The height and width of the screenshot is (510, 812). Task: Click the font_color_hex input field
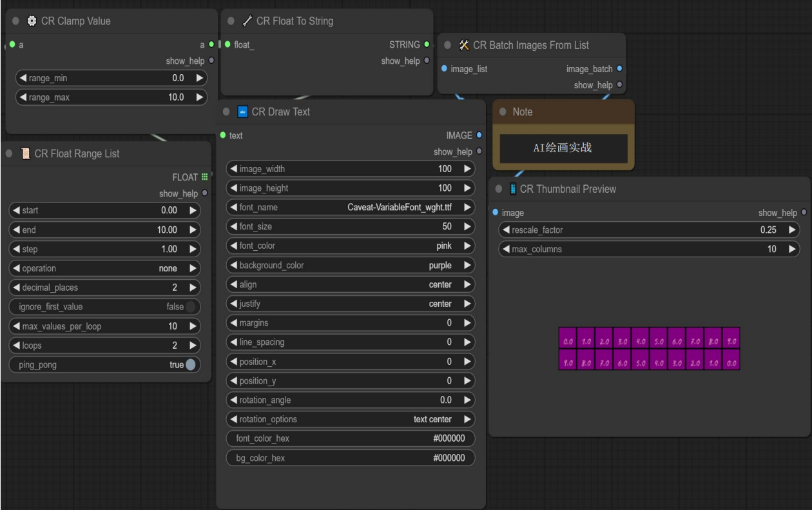(x=351, y=438)
